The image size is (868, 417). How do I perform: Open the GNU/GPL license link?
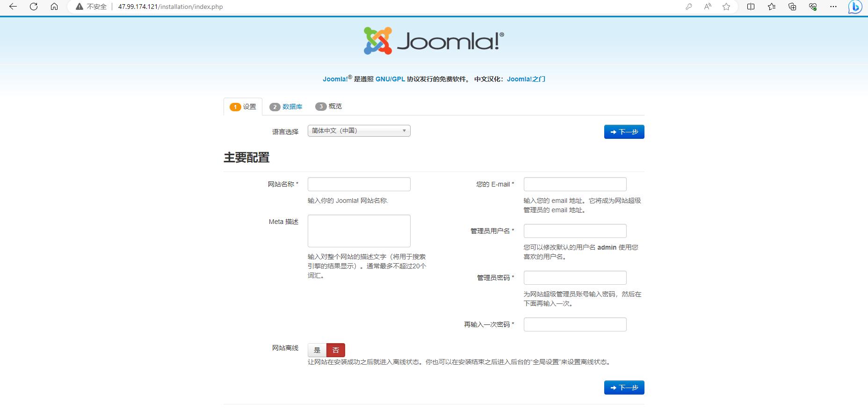click(x=390, y=79)
